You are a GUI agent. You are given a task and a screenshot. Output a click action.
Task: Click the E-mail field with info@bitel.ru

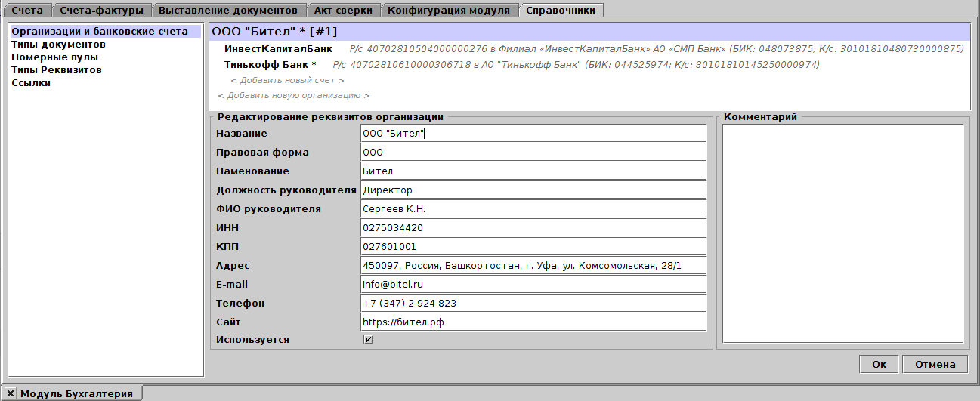533,284
